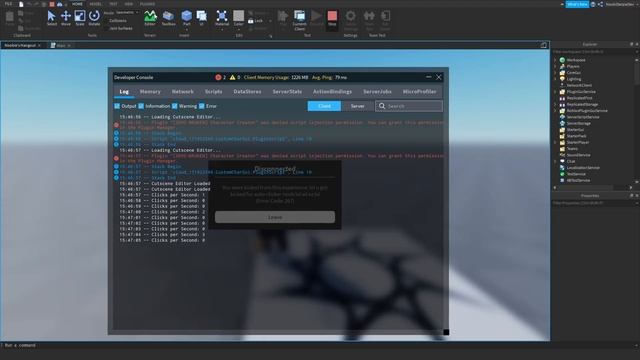Open the HOME ribbon tab
The image size is (640, 360).
(x=77, y=4)
